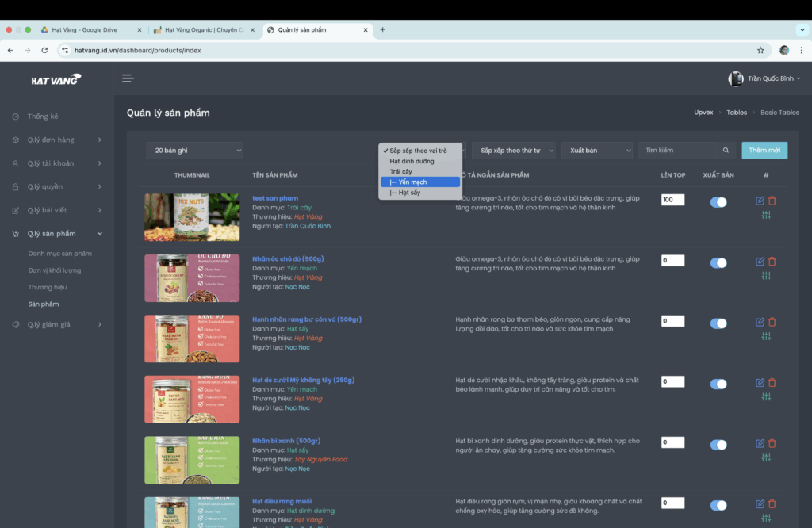Open the Sắp xếp theo thứ tự dropdown
Screen dimensions: 812x528
click(x=514, y=151)
